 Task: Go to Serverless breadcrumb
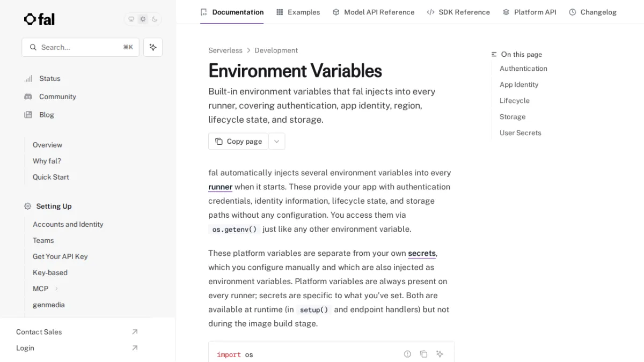[x=225, y=50]
